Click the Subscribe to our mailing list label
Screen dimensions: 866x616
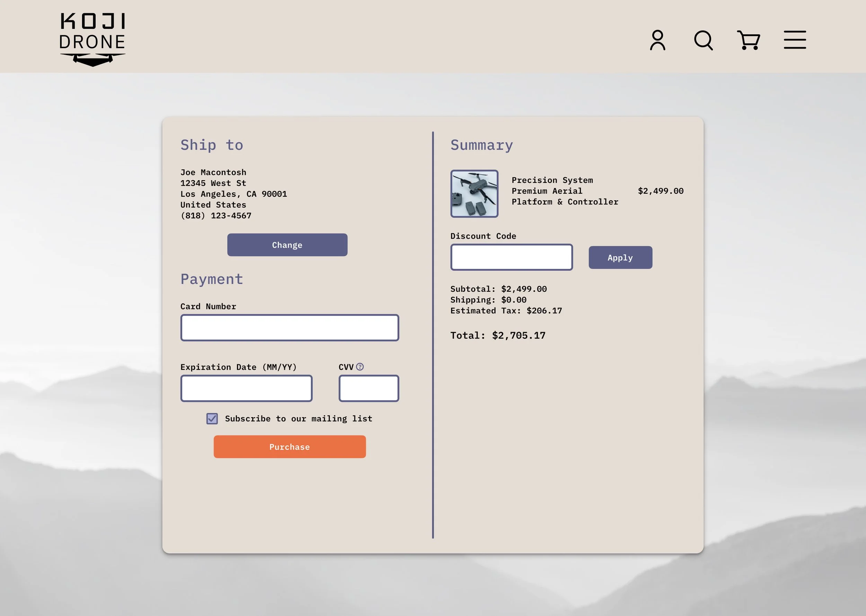298,419
